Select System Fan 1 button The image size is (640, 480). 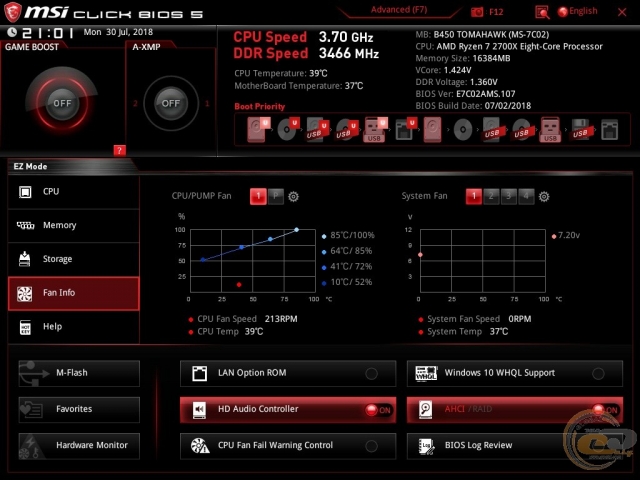(473, 196)
